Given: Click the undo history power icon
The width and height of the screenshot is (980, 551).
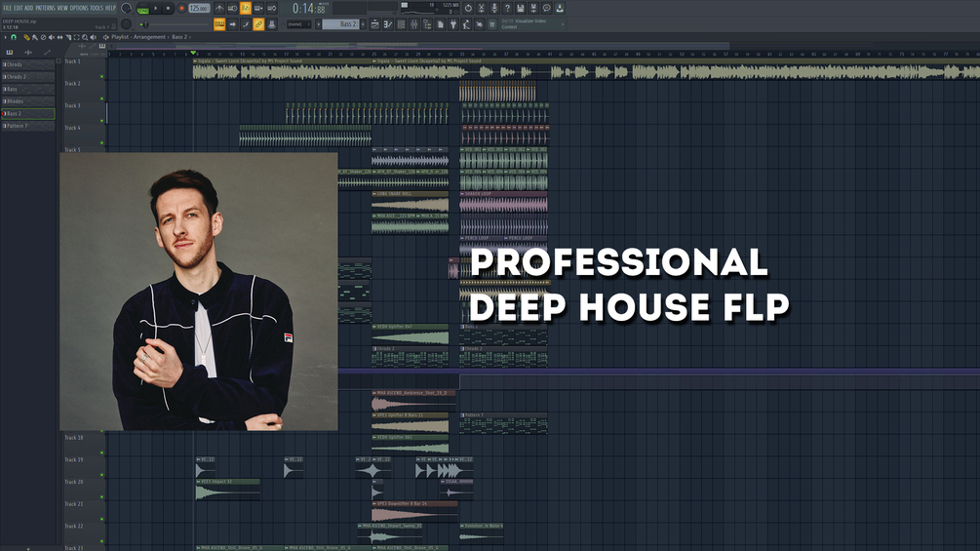Looking at the screenshot, I should [468, 8].
